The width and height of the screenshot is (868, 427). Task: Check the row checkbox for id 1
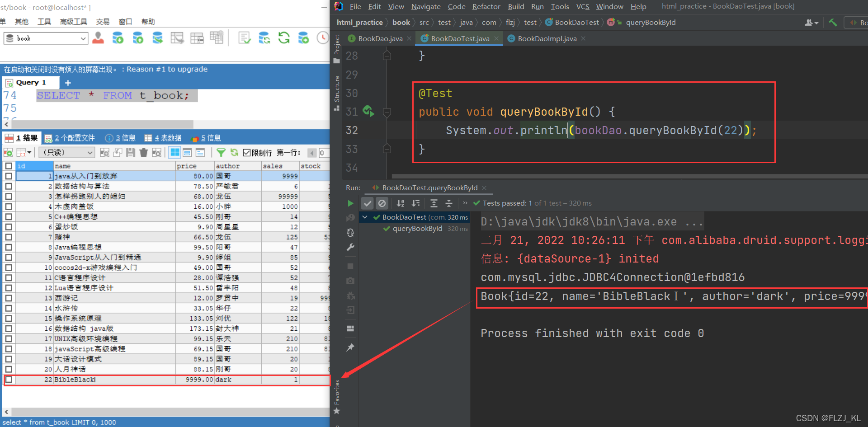pos(9,176)
